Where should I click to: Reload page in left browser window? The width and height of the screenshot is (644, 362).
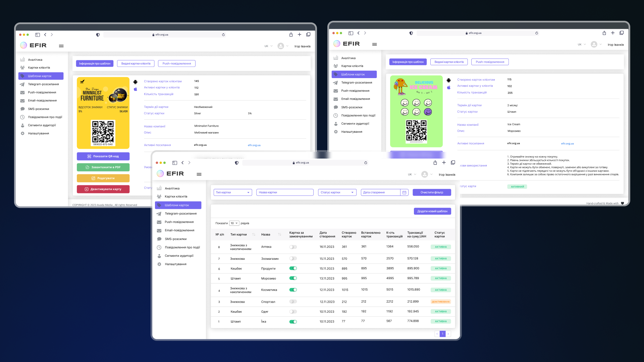223,35
